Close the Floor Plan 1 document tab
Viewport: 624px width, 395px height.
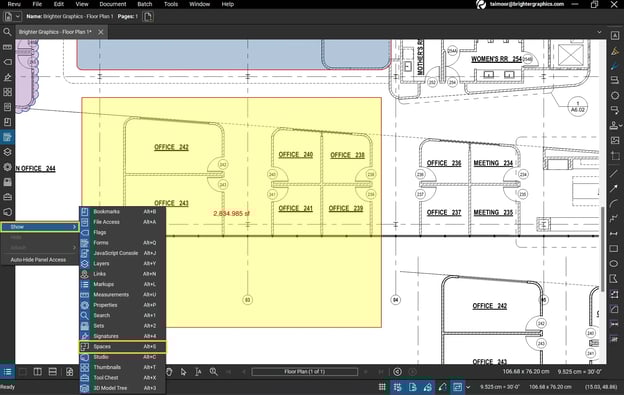coord(101,32)
